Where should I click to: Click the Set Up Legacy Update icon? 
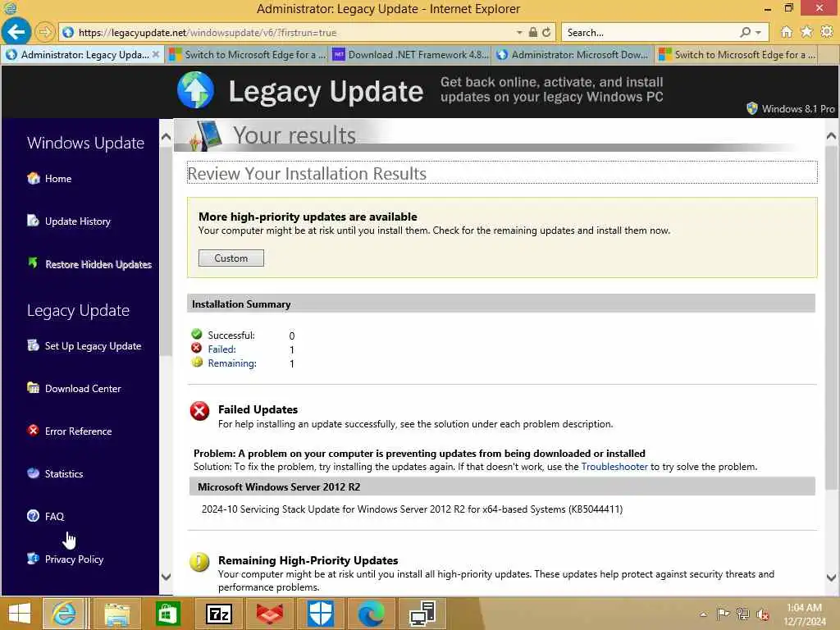33,345
